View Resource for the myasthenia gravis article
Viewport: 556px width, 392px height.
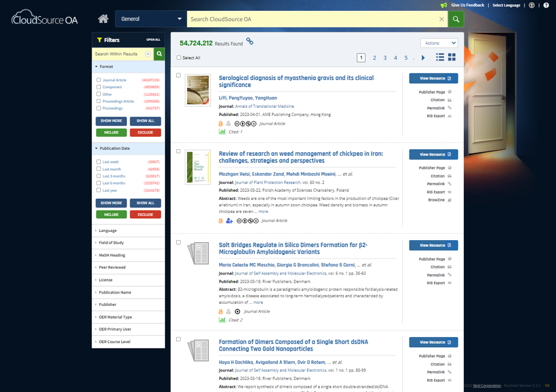tap(433, 78)
